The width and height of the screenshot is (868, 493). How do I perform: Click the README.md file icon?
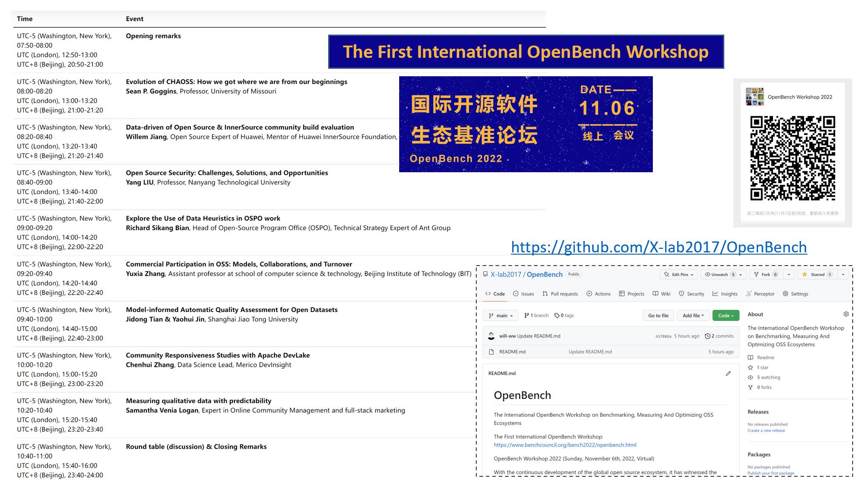click(x=491, y=352)
